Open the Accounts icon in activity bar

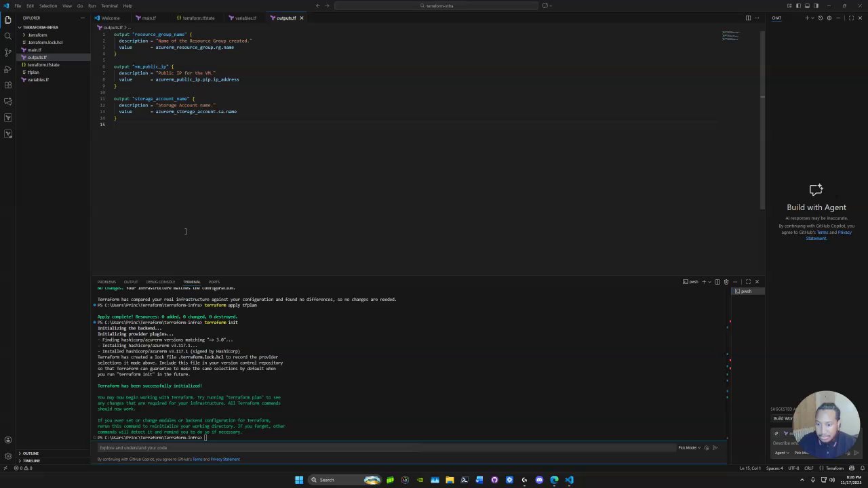click(x=8, y=440)
